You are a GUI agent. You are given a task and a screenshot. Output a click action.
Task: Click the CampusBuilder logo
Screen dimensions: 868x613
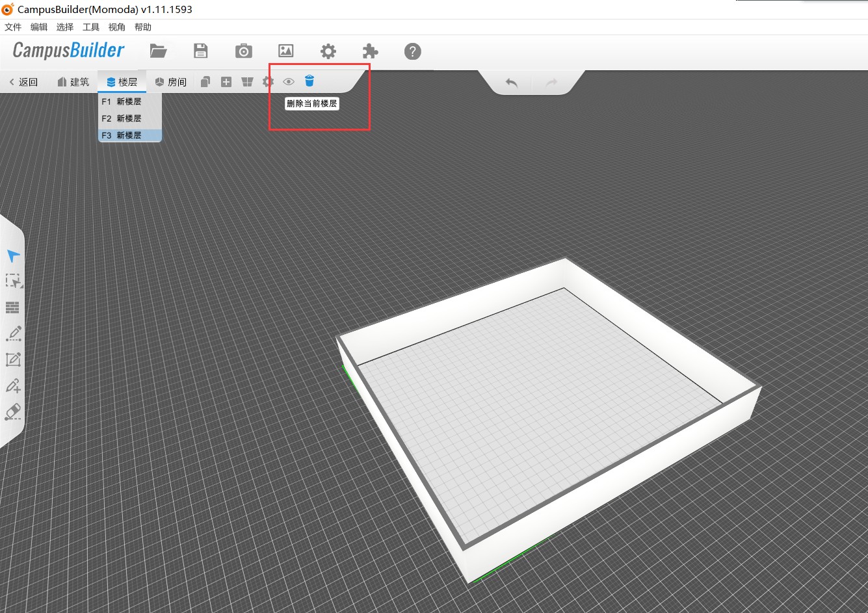pyautogui.click(x=68, y=51)
